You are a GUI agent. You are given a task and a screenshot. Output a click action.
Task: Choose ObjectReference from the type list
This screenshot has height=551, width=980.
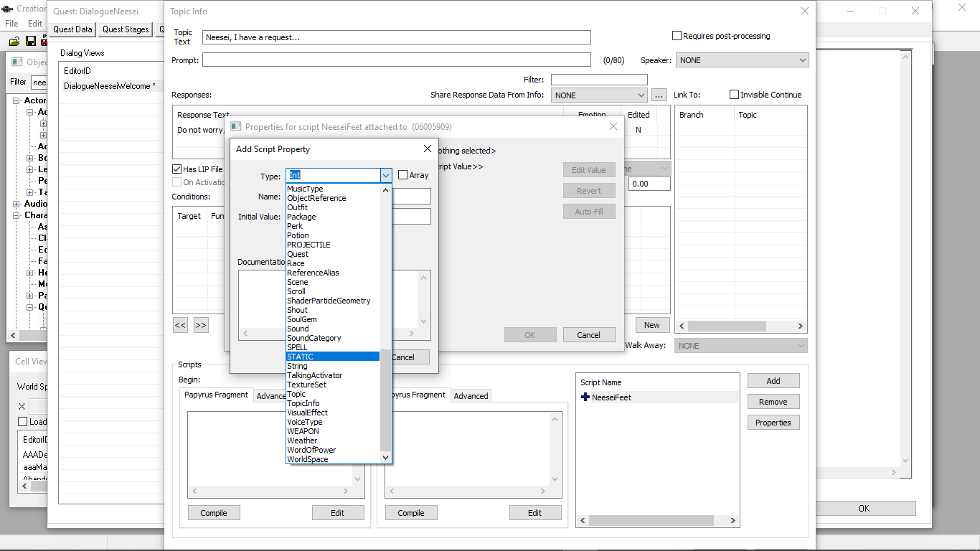316,198
